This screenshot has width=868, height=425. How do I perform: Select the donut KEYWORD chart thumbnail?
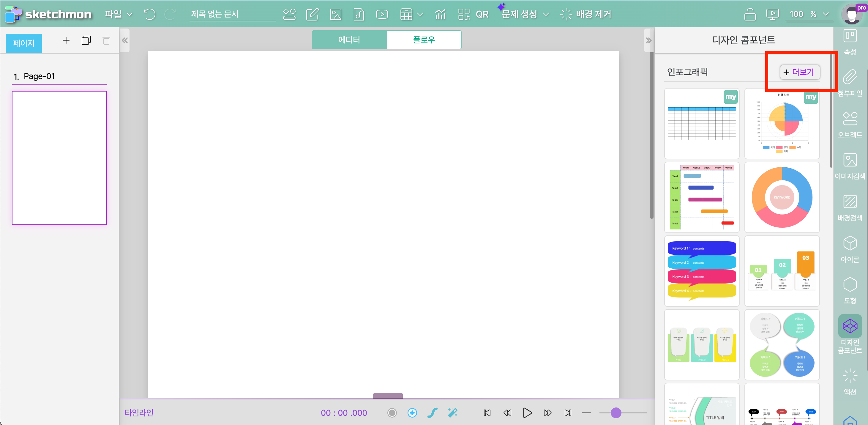pyautogui.click(x=782, y=197)
